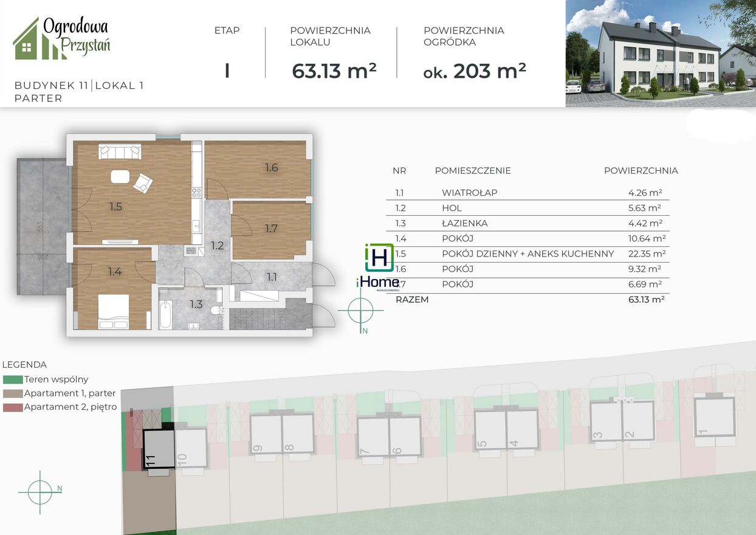Click the armchair in the living room

pyautogui.click(x=143, y=182)
